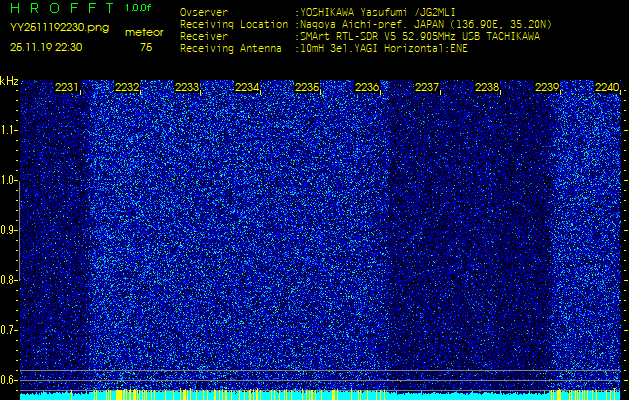Screen dimensions: 629x400
Task: Click the date stamp 25.11.19 22:30
Action: 46,47
